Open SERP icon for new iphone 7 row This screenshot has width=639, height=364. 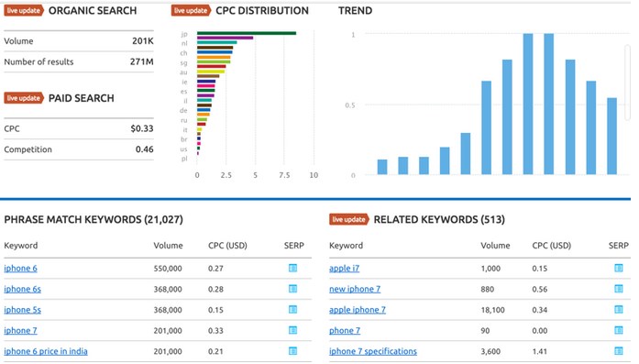pos(619,289)
